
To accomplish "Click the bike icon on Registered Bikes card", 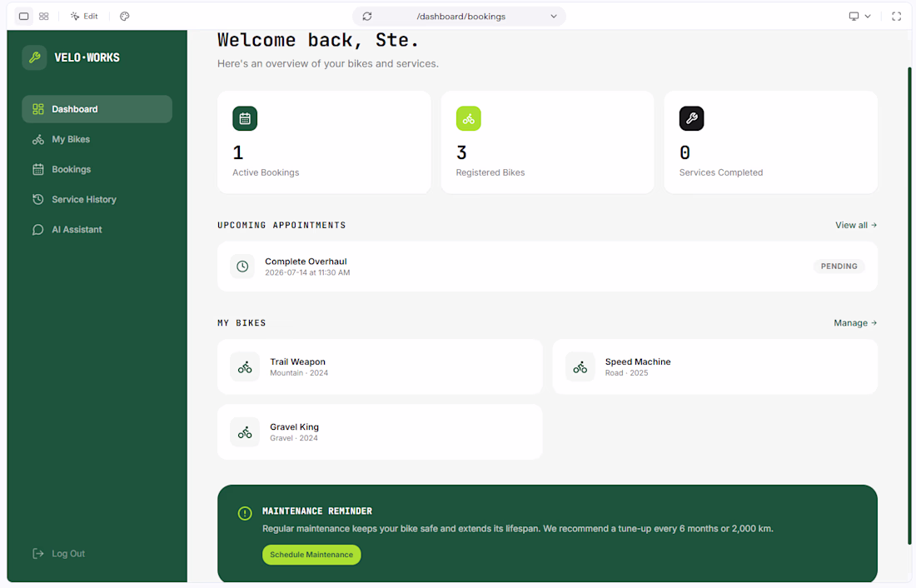I will point(469,118).
